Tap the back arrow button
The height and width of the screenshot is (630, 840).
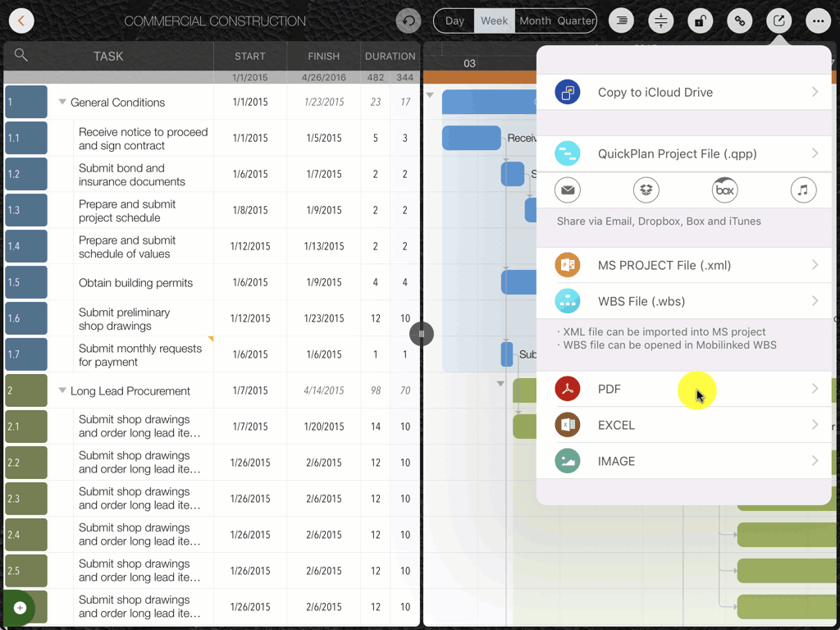(21, 21)
